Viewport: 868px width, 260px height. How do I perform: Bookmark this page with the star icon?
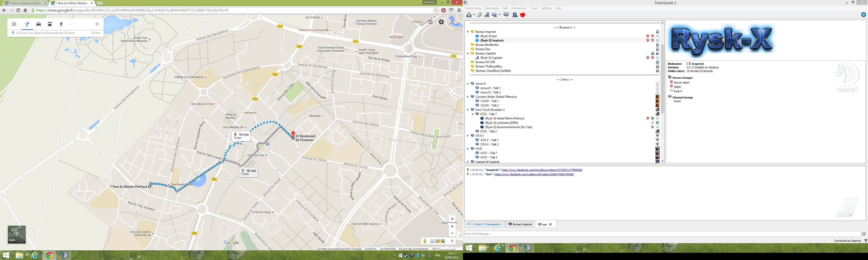[436, 10]
